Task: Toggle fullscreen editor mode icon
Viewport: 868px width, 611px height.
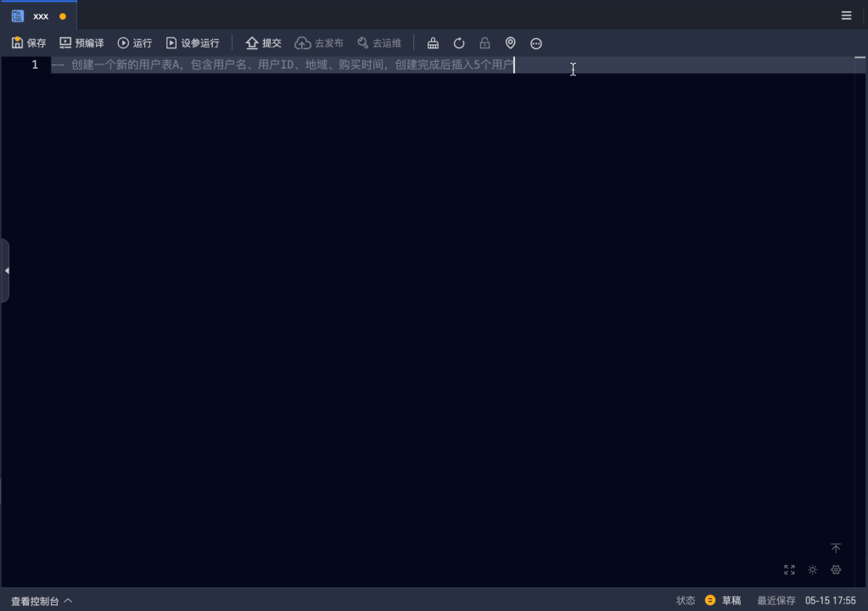Action: point(789,569)
